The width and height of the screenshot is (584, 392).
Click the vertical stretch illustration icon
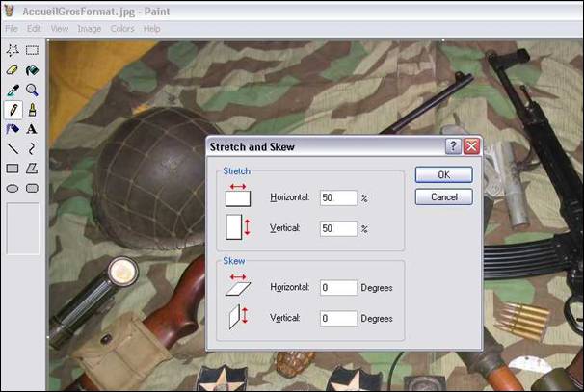[238, 226]
